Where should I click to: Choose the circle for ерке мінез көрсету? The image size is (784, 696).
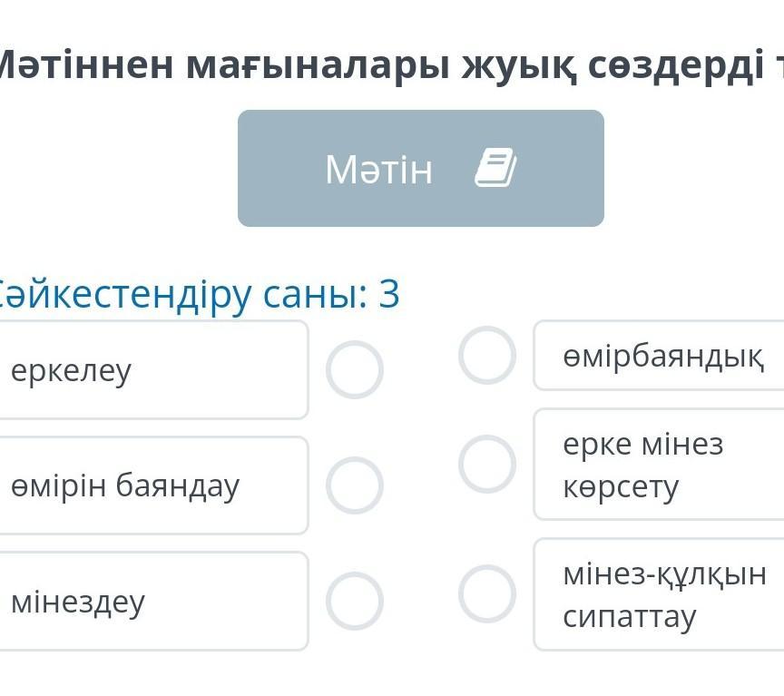pos(487,464)
